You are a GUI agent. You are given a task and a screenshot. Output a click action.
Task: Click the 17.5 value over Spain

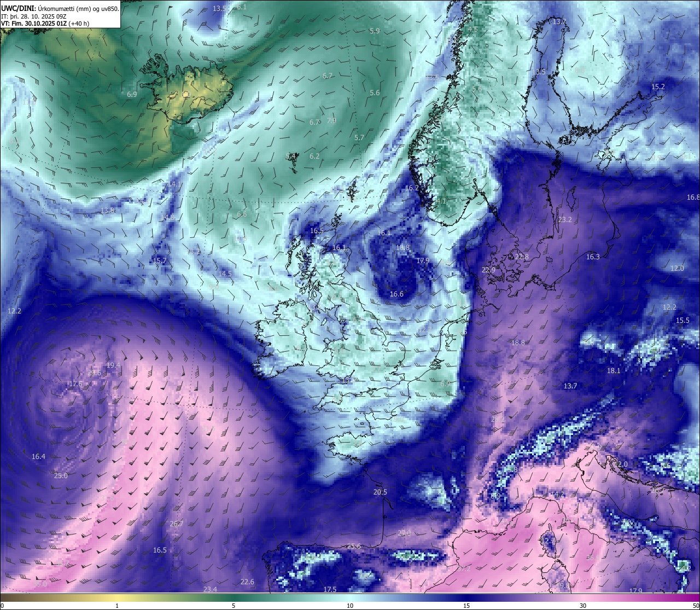coord(330,590)
